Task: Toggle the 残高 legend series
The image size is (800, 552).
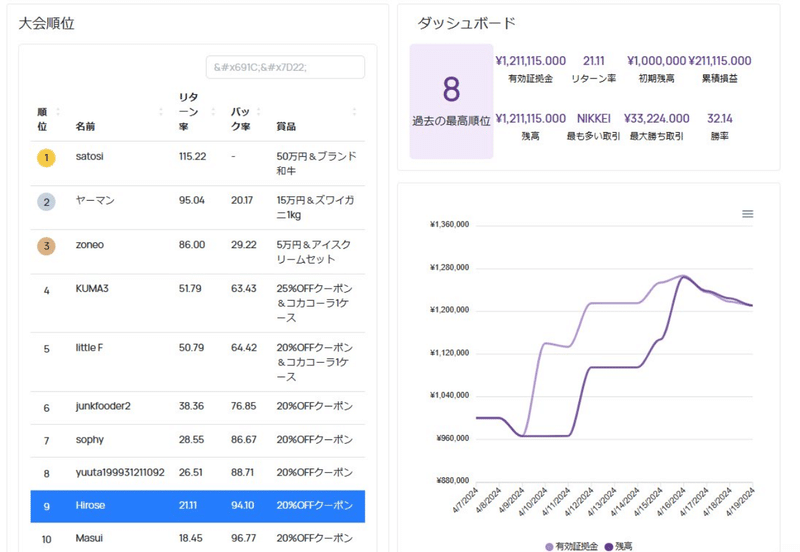Action: click(618, 546)
